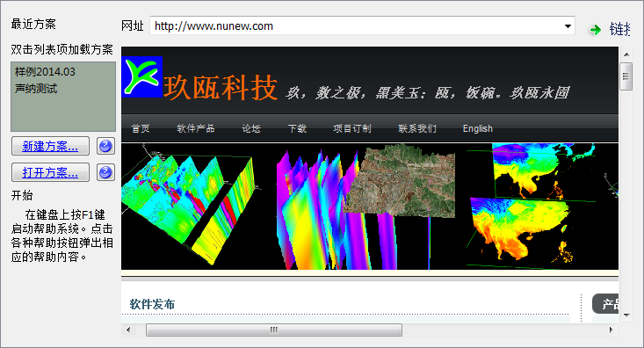Click the help icon beside 新建方案
Image resolution: width=644 pixels, height=348 pixels.
tap(105, 146)
